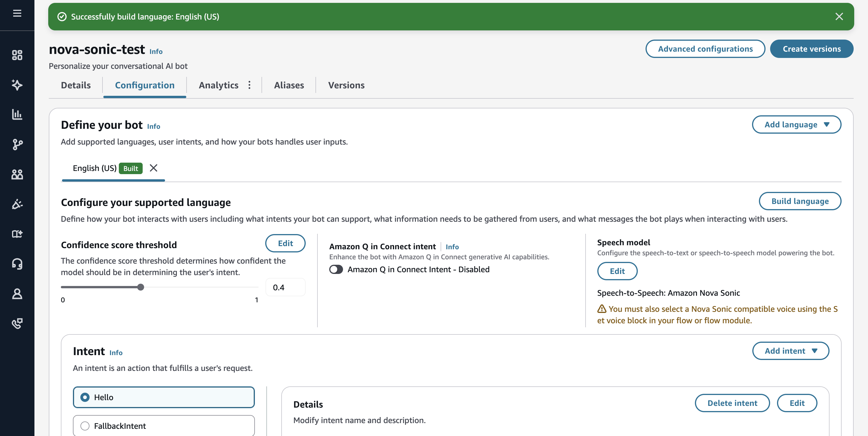Select the Hello intent radio button
Screen dimensions: 868x436
pos(85,397)
